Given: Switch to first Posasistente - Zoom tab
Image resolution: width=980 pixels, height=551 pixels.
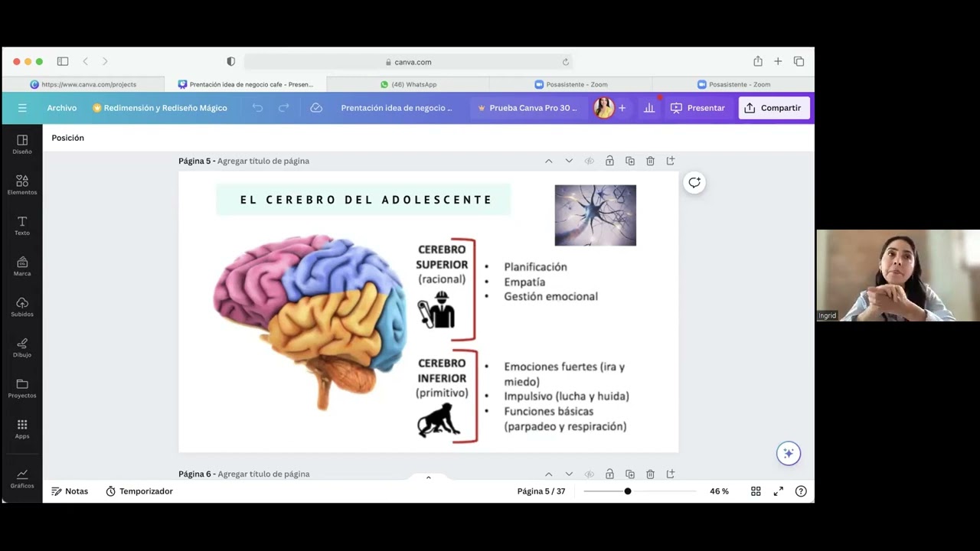Looking at the screenshot, I should tap(570, 84).
